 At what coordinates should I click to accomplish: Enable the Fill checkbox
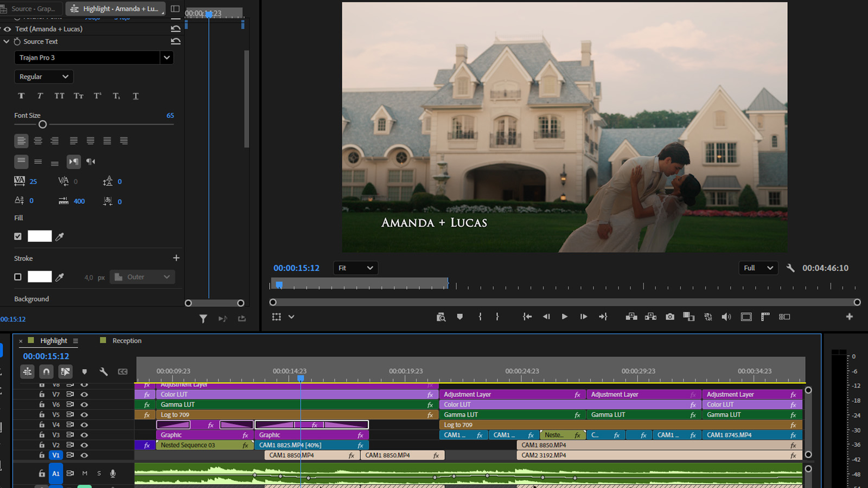(18, 236)
